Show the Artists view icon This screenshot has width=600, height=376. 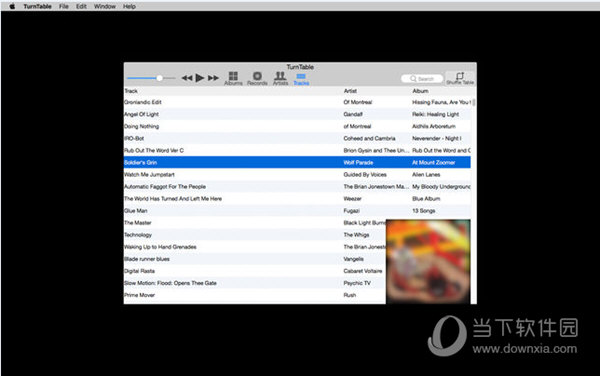280,78
